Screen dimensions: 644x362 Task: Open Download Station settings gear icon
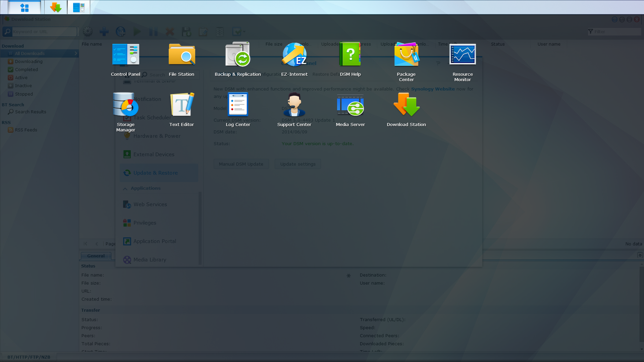(88, 32)
